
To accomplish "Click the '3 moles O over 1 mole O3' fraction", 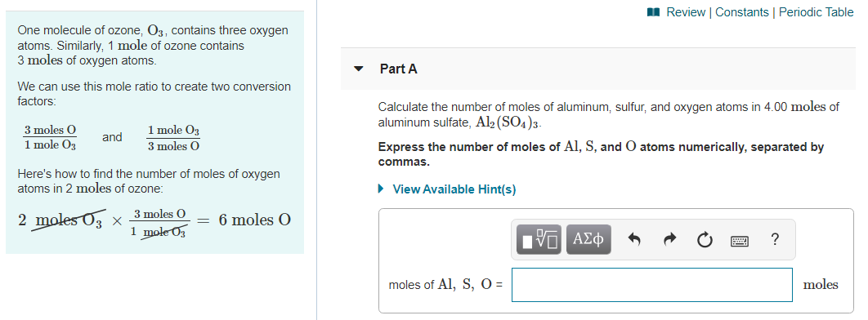I will pyautogui.click(x=50, y=138).
